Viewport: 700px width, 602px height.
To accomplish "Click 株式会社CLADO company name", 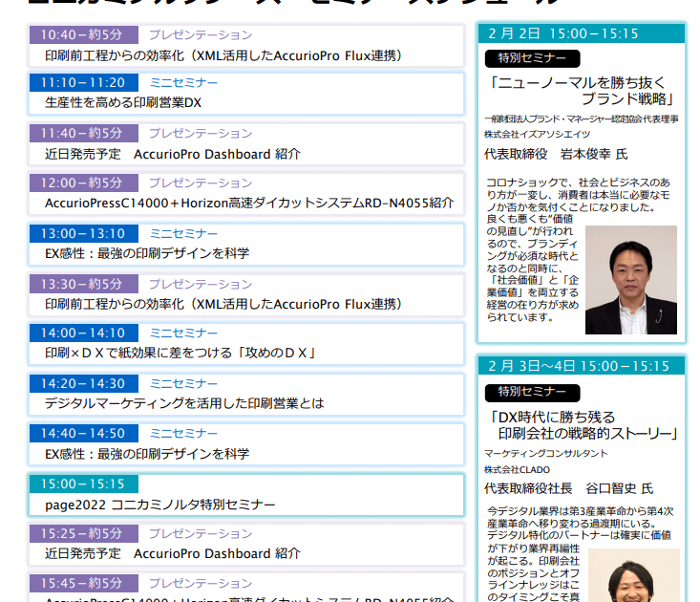I will 517,470.
